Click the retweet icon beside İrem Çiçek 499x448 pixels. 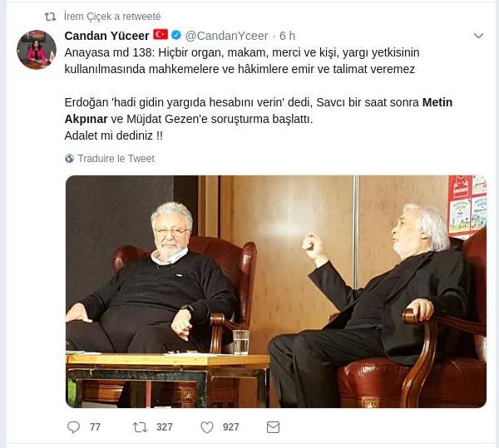coord(50,17)
